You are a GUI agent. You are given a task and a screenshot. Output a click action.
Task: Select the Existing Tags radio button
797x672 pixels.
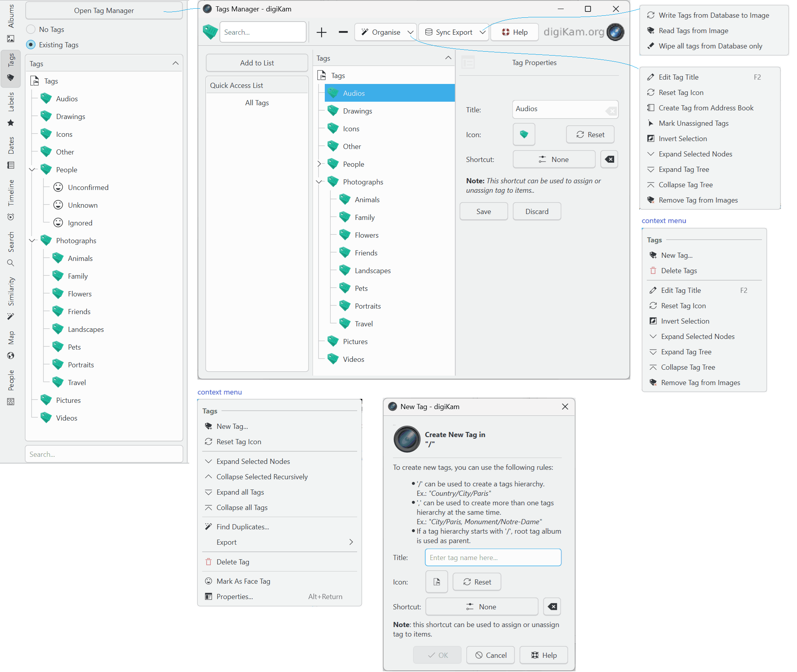31,45
